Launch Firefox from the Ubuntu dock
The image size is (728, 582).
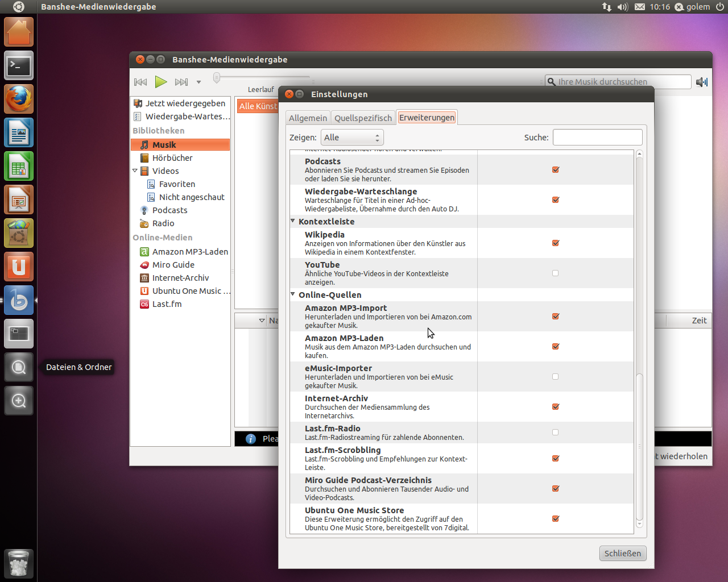(x=18, y=99)
